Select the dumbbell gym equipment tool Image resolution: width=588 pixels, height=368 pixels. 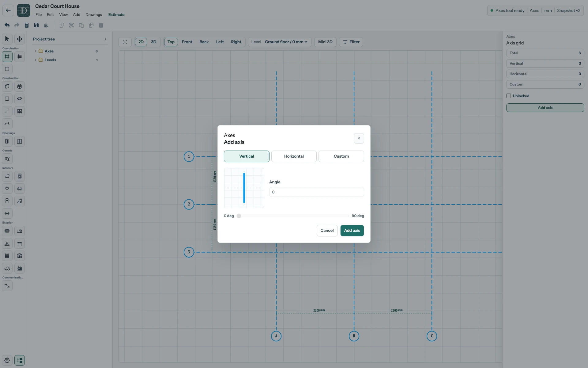pyautogui.click(x=7, y=213)
